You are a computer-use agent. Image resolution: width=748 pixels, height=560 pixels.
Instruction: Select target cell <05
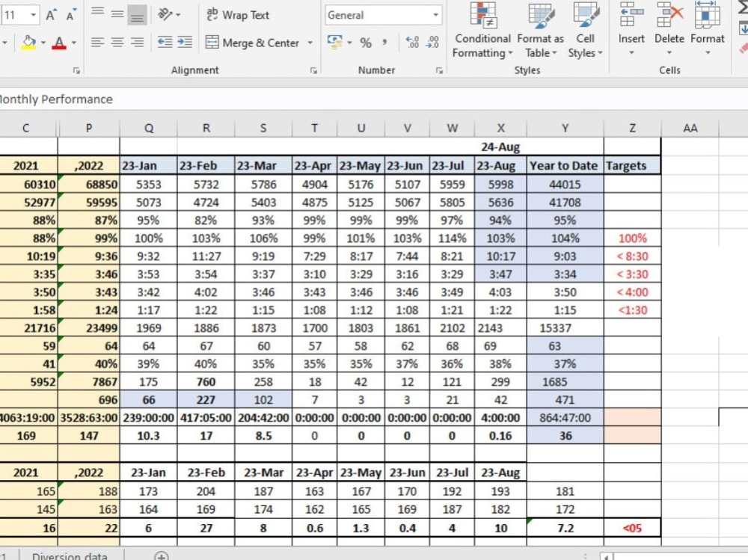pyautogui.click(x=632, y=528)
